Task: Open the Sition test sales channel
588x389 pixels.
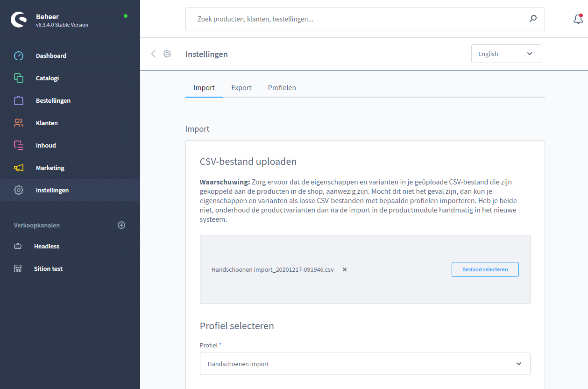Action: tap(48, 269)
